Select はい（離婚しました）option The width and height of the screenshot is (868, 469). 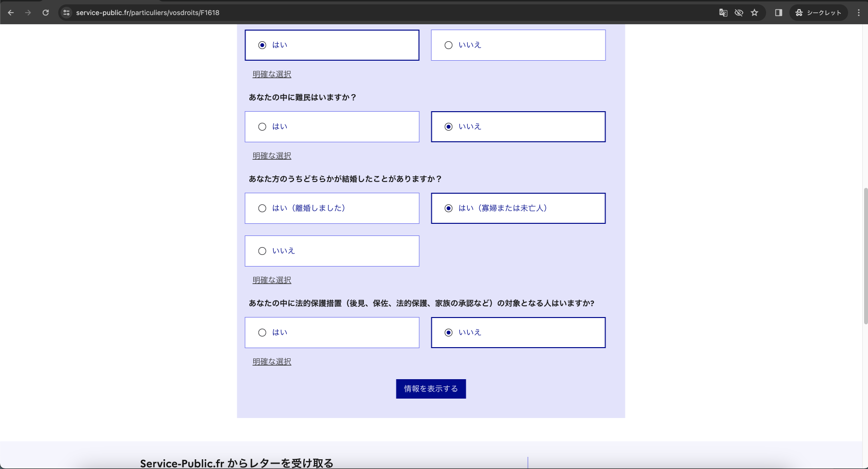[x=332, y=208]
